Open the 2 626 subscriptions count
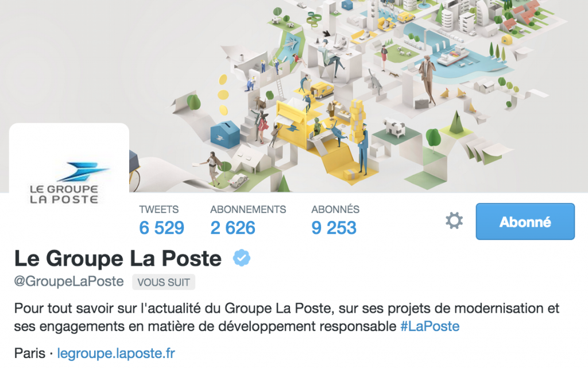This screenshot has width=588, height=369. coord(233,228)
